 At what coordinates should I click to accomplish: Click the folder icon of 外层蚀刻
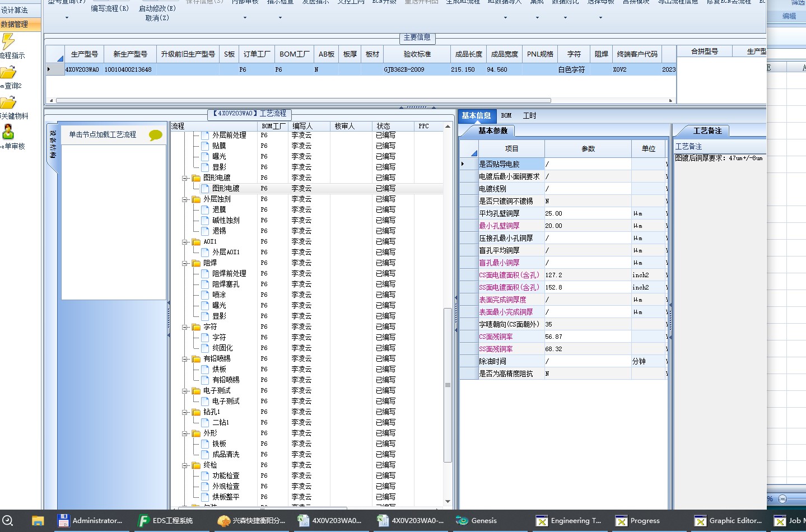point(196,199)
